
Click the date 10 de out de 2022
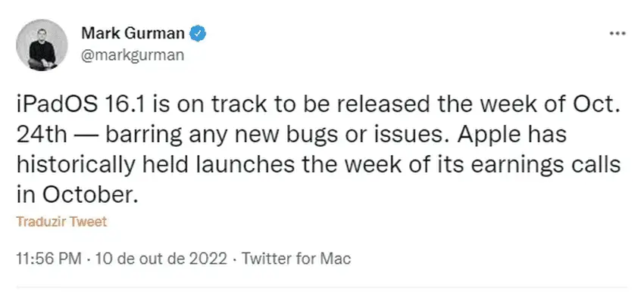point(161,259)
